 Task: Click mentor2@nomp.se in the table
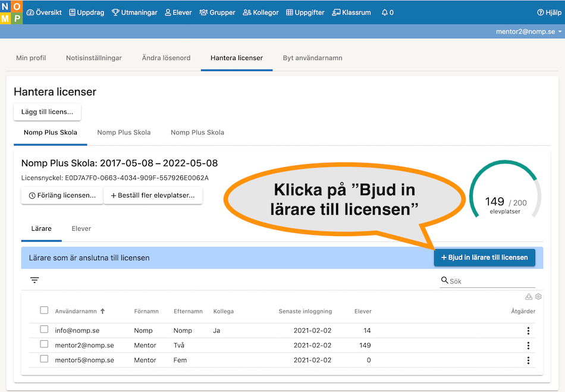84,346
